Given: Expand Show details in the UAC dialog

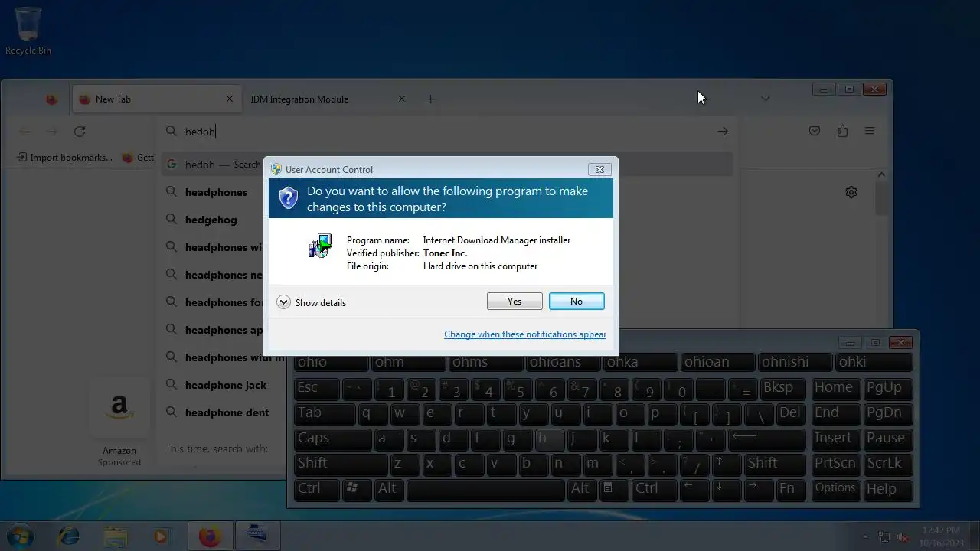Looking at the screenshot, I should coord(312,302).
